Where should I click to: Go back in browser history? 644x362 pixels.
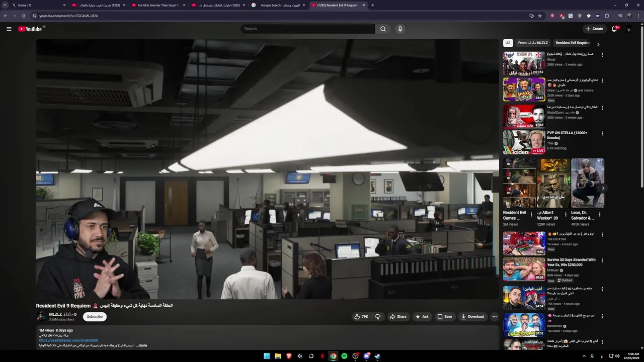click(x=6, y=16)
